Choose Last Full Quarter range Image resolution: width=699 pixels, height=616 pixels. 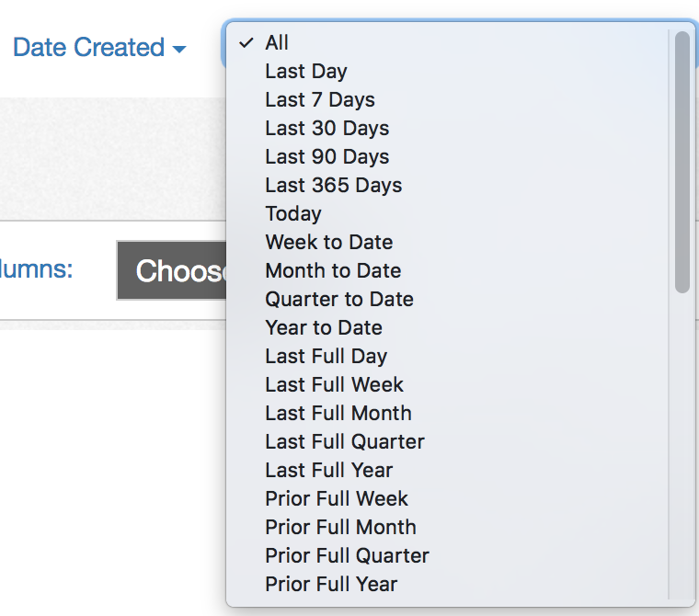pyautogui.click(x=345, y=441)
